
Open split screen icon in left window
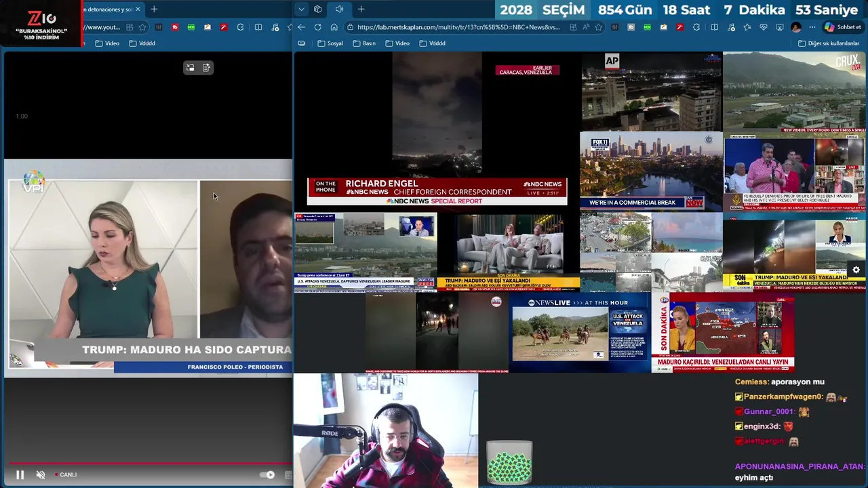(x=258, y=27)
